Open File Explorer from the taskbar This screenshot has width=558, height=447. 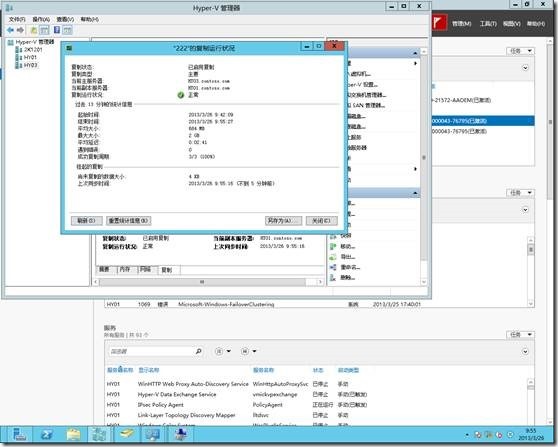tap(73, 435)
